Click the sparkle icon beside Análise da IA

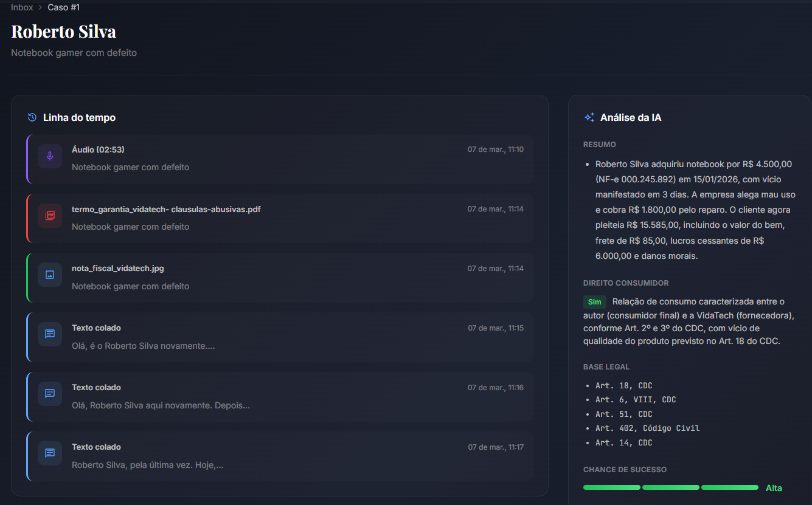(589, 118)
